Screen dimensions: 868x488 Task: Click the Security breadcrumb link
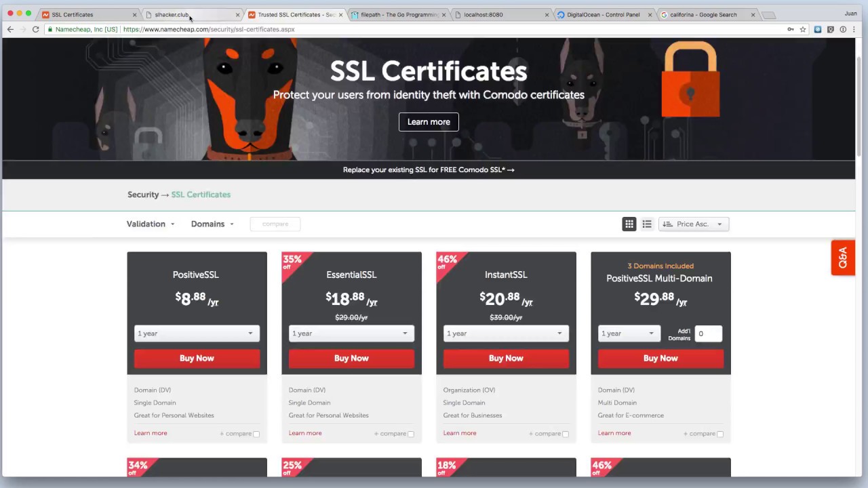coord(143,195)
